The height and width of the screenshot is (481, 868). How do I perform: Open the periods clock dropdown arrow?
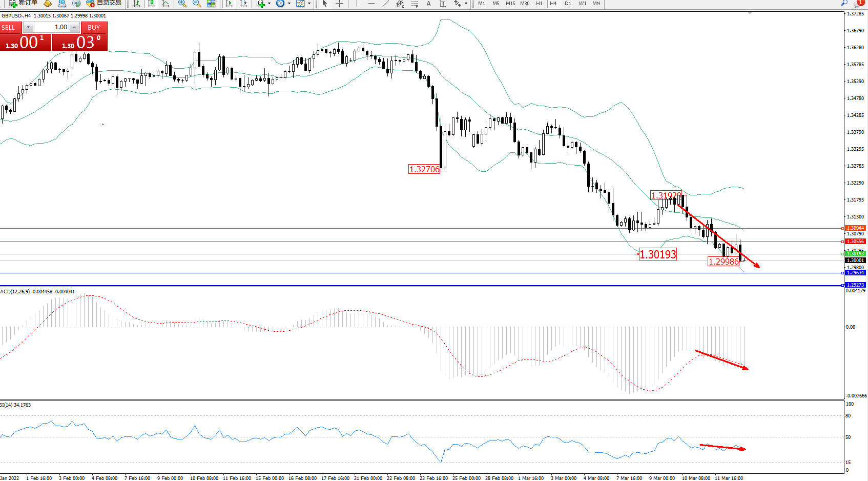point(289,4)
